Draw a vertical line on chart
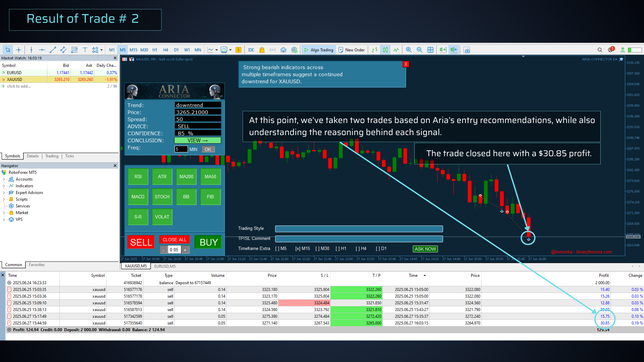The width and height of the screenshot is (644, 362). pos(31,50)
